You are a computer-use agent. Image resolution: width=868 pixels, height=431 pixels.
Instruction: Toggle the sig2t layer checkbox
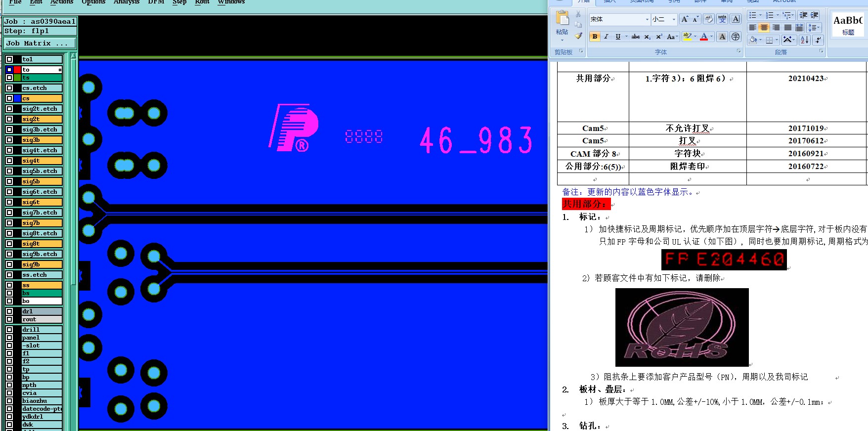[x=9, y=119]
